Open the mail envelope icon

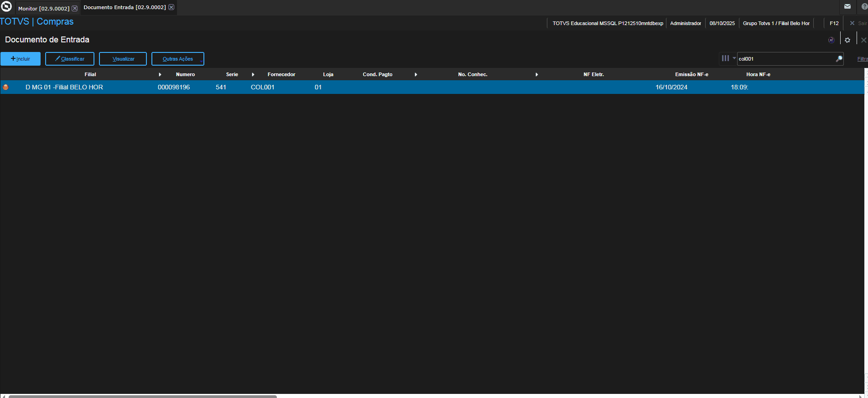[847, 6]
